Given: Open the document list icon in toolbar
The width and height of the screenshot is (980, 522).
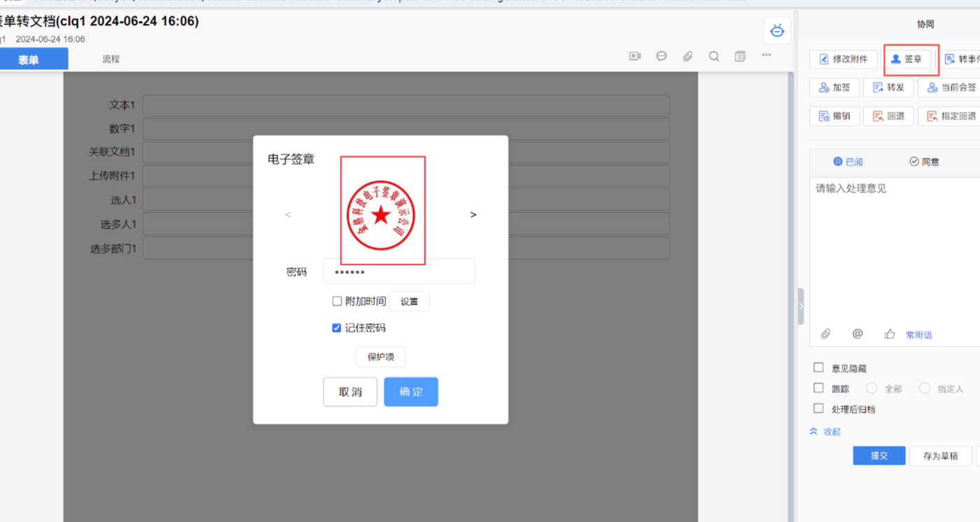Looking at the screenshot, I should point(740,57).
